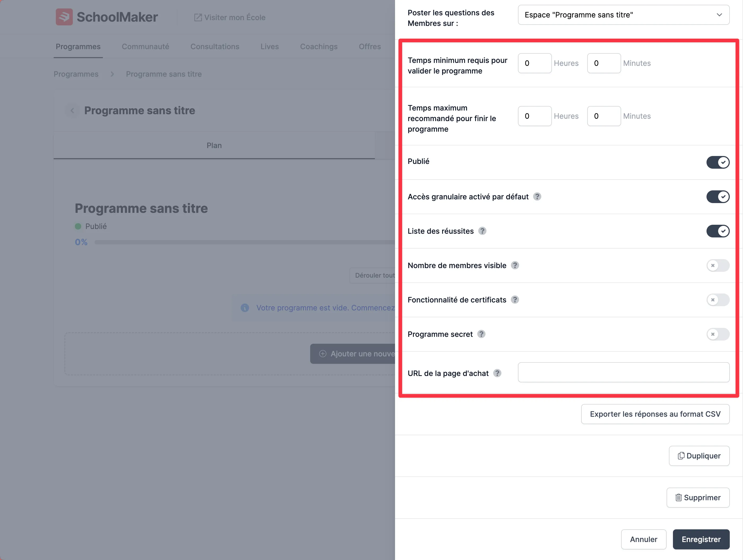Screen dimensions: 743x560
Task: Enable Fonctionnalité de certificats switch
Action: [x=718, y=300]
